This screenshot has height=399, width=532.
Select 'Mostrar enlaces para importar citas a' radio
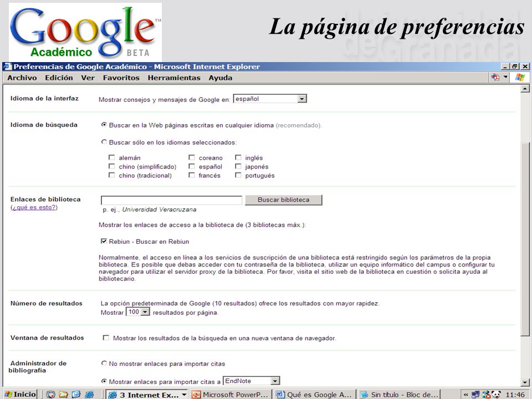click(x=104, y=381)
